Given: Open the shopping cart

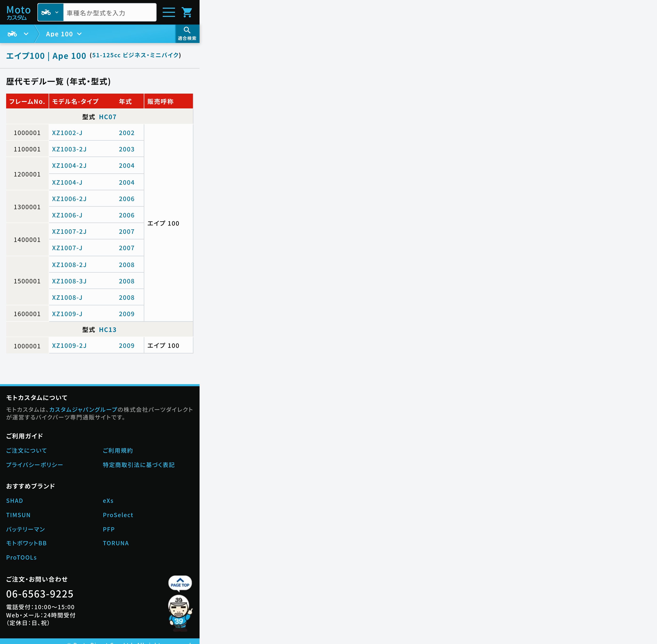Looking at the screenshot, I should point(187,12).
